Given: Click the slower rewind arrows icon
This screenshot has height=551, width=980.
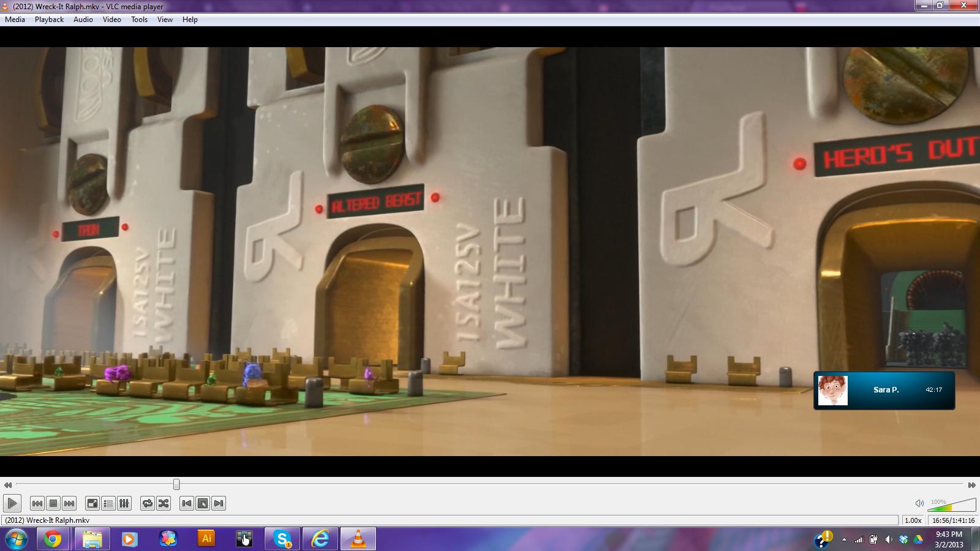Looking at the screenshot, I should coord(7,485).
